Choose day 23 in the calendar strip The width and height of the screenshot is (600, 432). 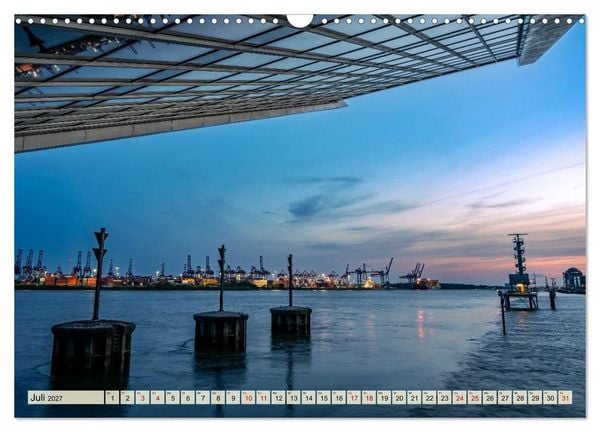pos(445,397)
